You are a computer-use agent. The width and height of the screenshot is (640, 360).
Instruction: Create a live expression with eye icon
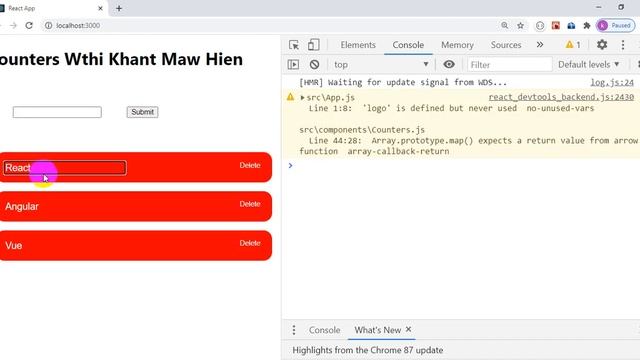tap(449, 64)
